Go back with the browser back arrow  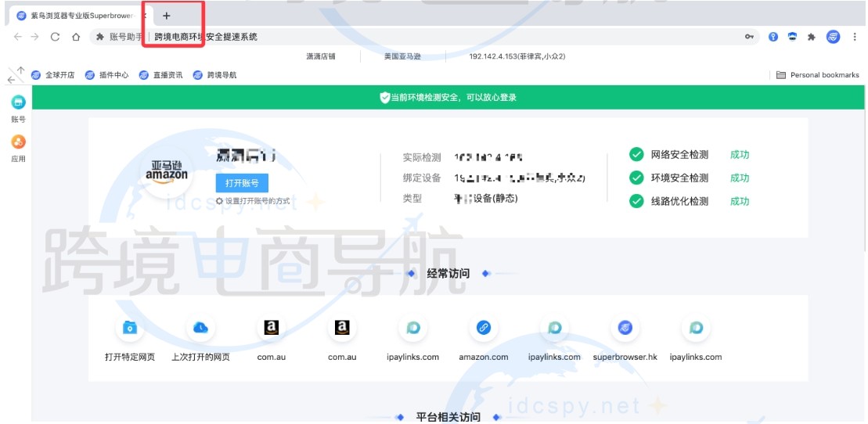(x=18, y=37)
